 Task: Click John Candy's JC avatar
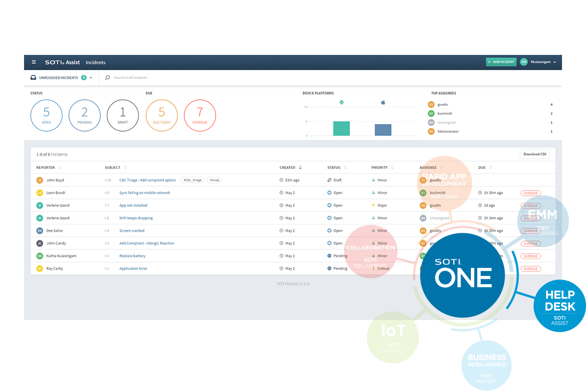(x=40, y=243)
